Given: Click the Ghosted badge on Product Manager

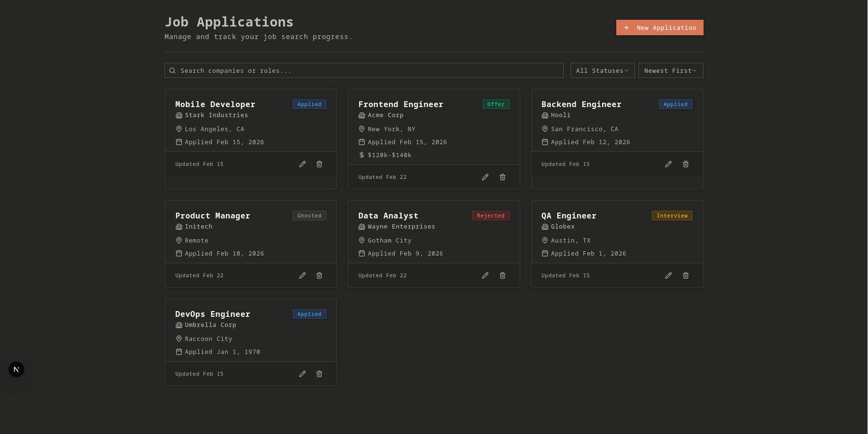Looking at the screenshot, I should click(309, 216).
